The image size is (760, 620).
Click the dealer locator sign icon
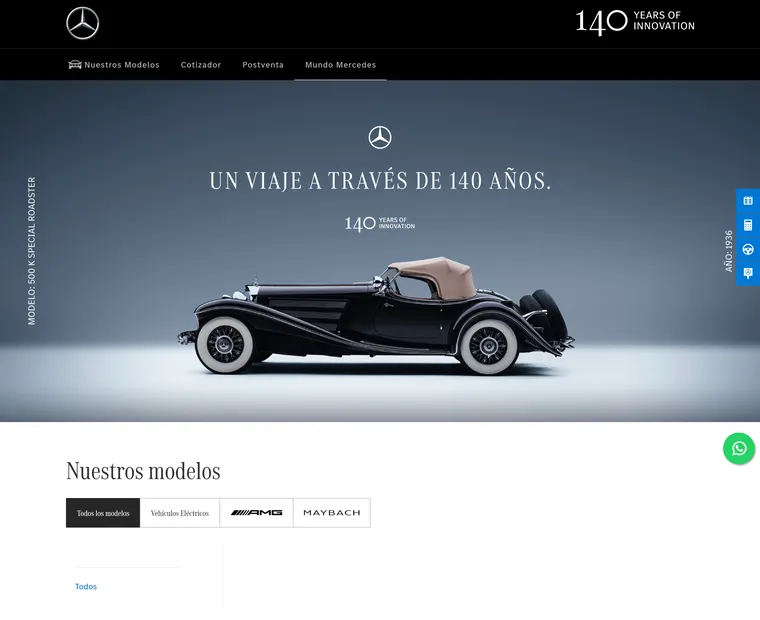pyautogui.click(x=748, y=273)
